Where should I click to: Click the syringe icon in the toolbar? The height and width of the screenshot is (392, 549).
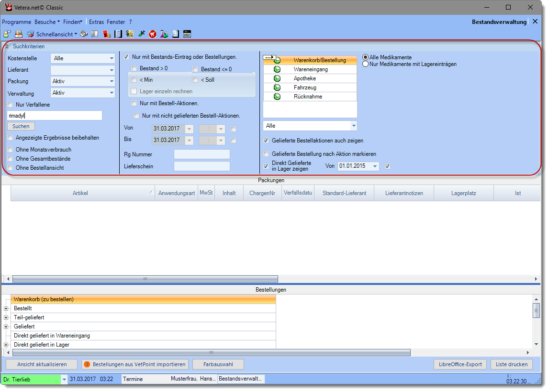141,34
